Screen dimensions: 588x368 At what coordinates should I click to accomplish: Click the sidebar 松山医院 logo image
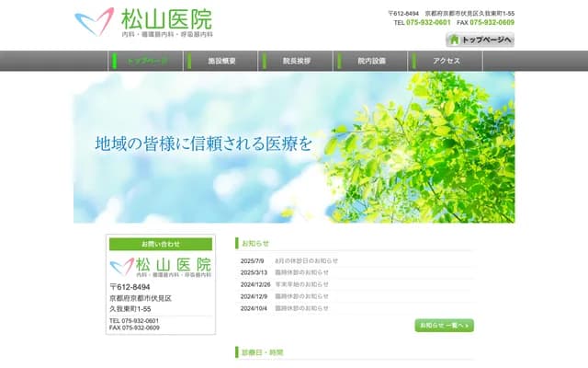161,268
